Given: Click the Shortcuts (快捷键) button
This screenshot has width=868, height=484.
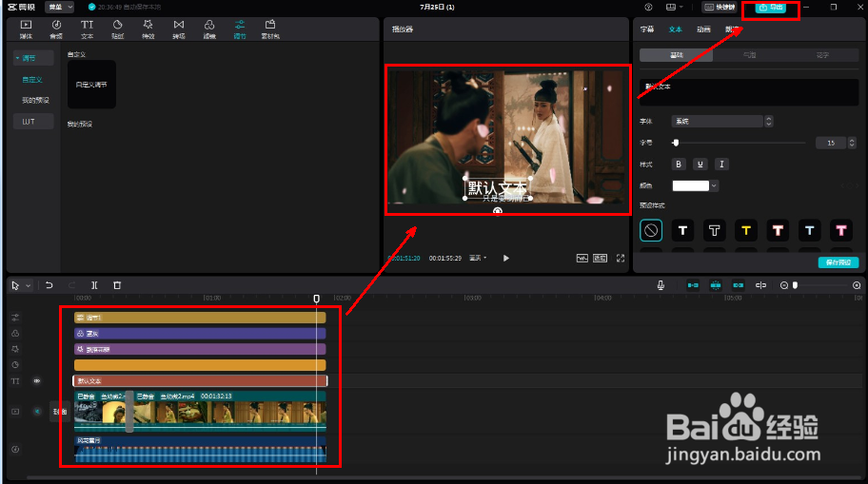Looking at the screenshot, I should (720, 8).
